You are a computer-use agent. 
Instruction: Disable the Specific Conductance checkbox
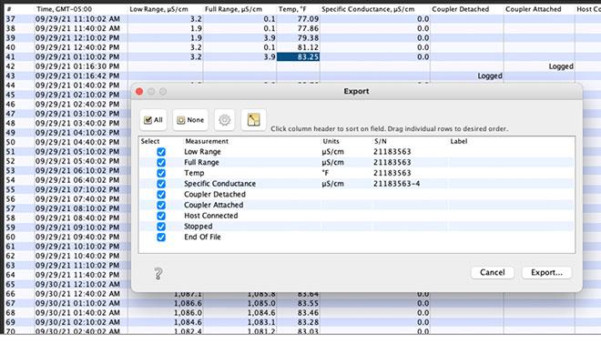[x=161, y=184]
